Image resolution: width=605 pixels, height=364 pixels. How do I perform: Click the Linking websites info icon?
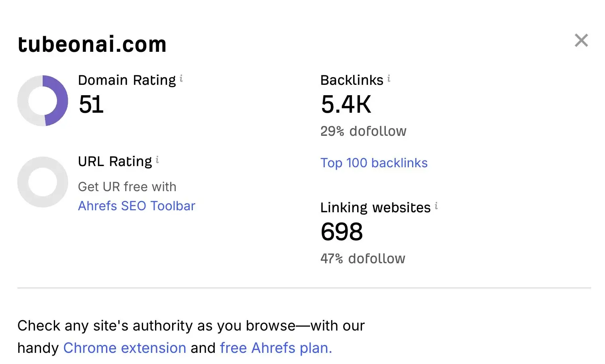(x=436, y=206)
